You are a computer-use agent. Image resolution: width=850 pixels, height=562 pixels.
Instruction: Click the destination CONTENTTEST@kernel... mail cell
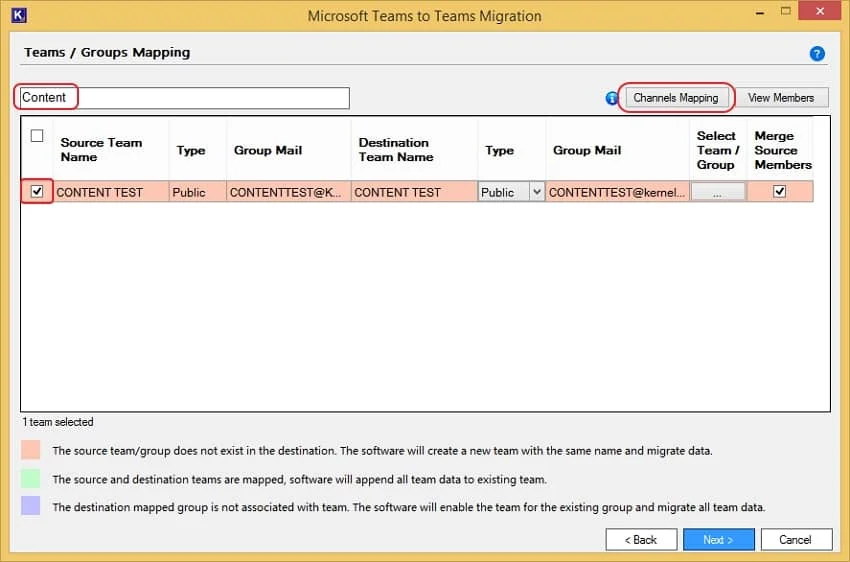tap(617, 192)
